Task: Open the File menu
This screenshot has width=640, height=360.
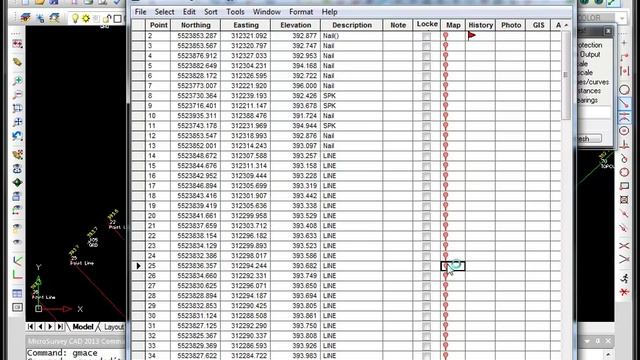Action: tap(140, 12)
